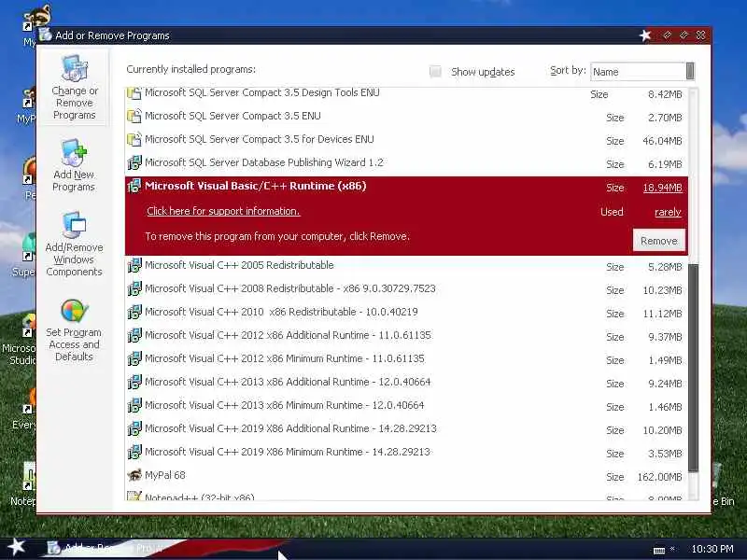Click the Remove button
This screenshot has width=747, height=560.
coord(659,241)
